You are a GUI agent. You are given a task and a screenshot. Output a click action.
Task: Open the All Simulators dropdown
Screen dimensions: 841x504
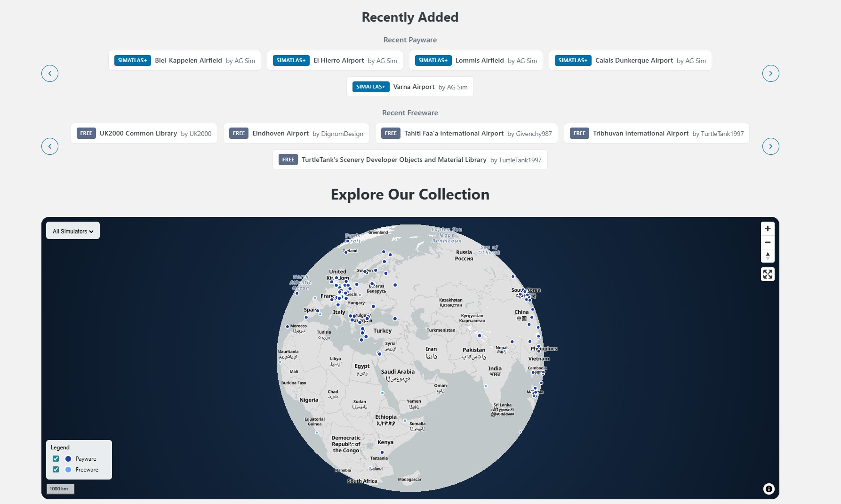pos(73,231)
